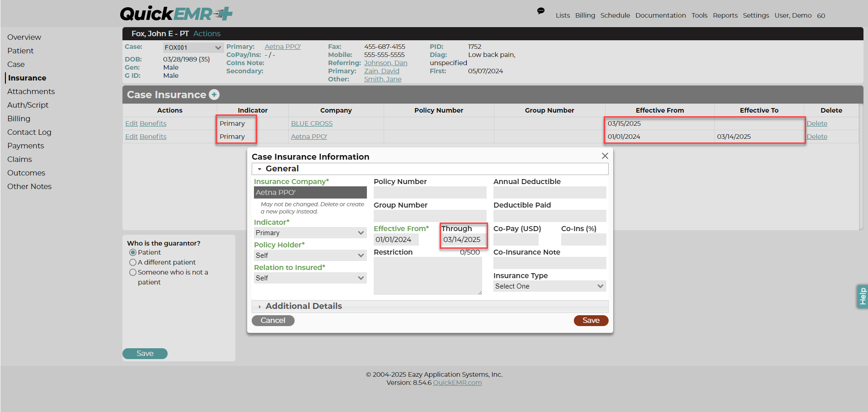Viewport: 868px width, 412px height.
Task: Close the Case Insurance Information dialog
Action: coord(605,156)
